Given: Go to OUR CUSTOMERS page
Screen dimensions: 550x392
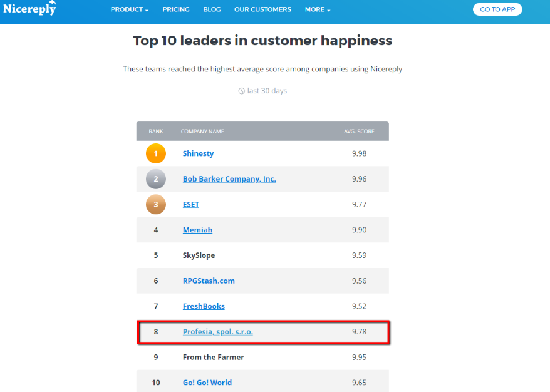Looking at the screenshot, I should pyautogui.click(x=262, y=10).
